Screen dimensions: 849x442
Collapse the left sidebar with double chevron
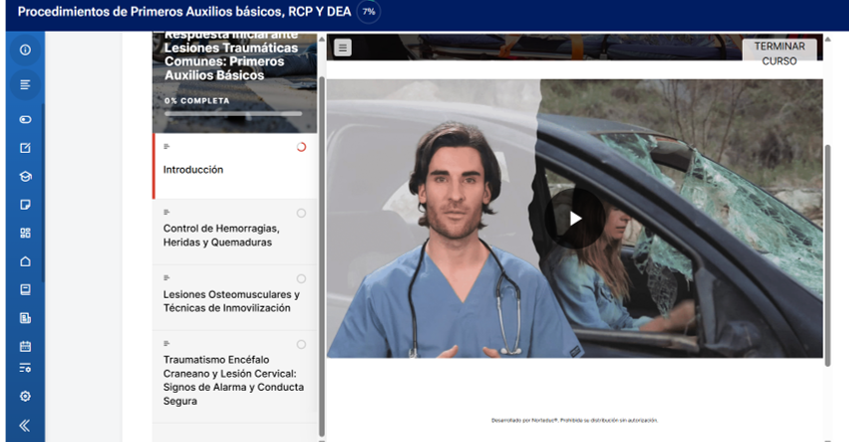(25, 425)
